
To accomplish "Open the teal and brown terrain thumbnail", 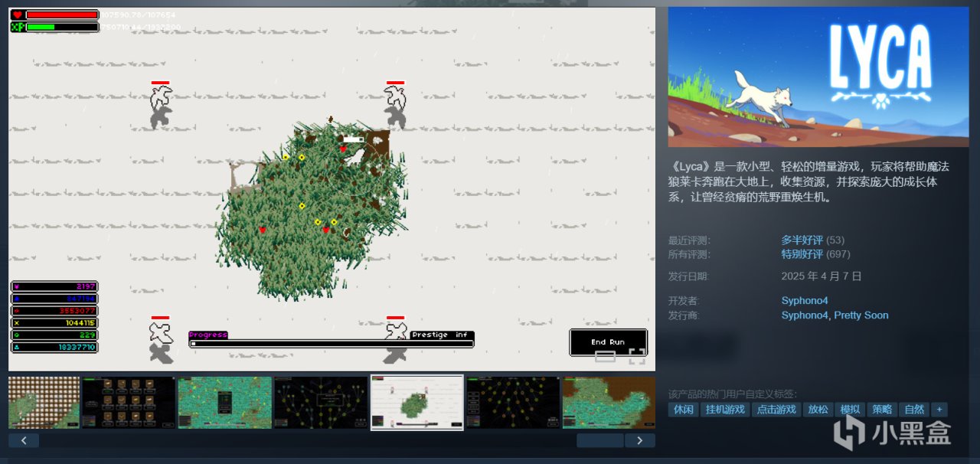I will click(x=609, y=402).
